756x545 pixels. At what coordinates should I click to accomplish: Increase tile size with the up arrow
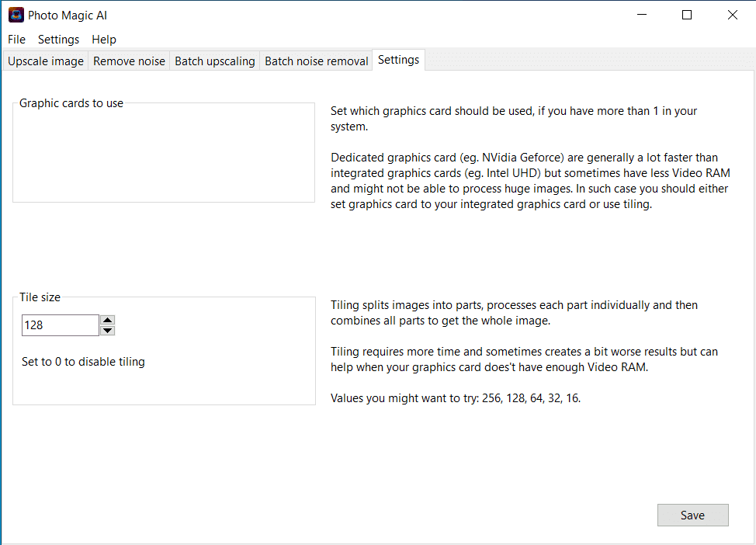coord(108,319)
